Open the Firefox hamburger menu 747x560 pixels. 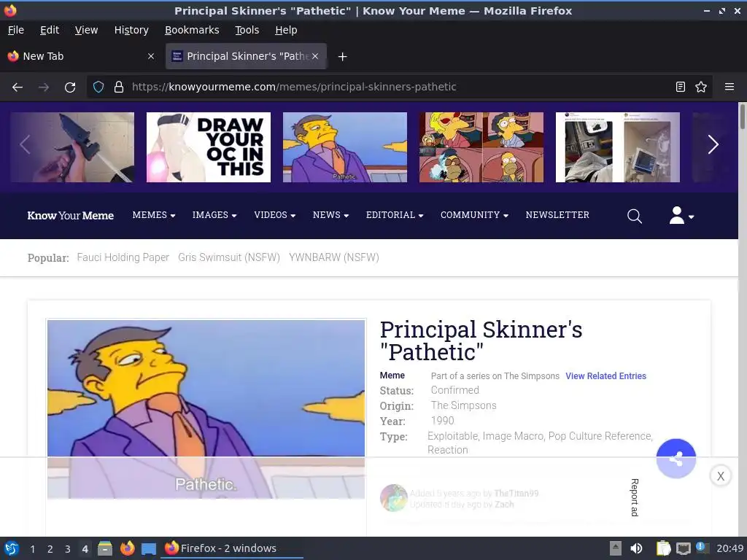point(729,87)
